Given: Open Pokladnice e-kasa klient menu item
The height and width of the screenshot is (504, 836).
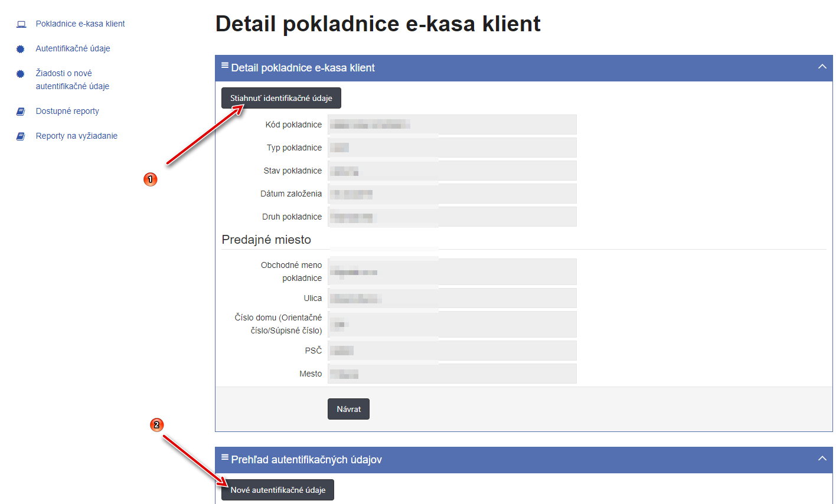Looking at the screenshot, I should pyautogui.click(x=80, y=24).
